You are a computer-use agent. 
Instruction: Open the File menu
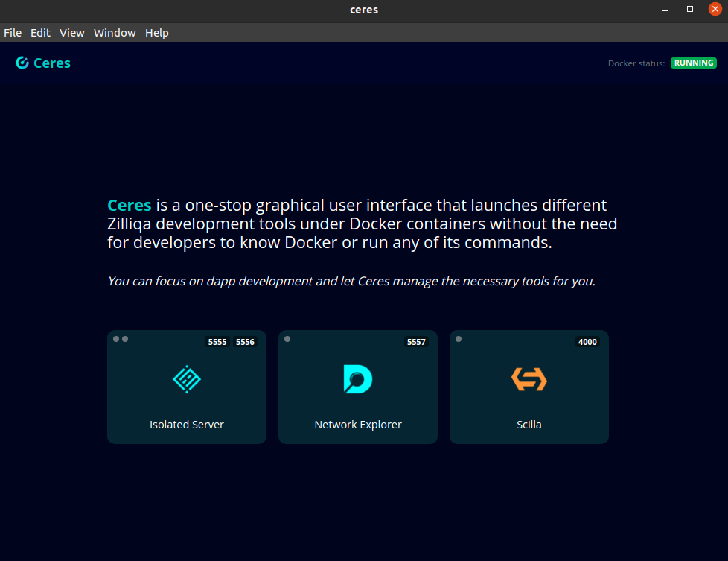pos(13,33)
